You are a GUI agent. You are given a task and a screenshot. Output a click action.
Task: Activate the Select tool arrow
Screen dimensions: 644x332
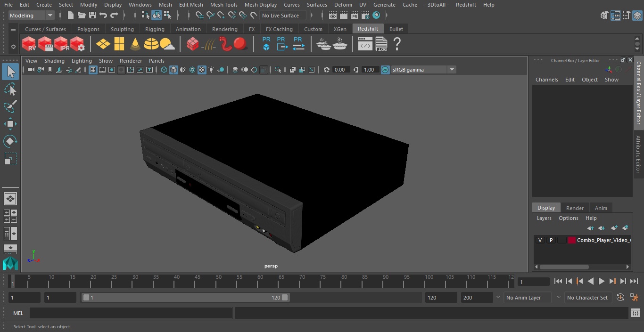[x=10, y=72]
